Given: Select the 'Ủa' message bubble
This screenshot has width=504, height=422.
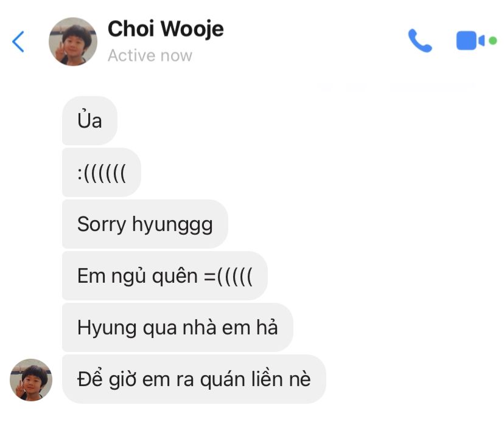Looking at the screenshot, I should click(89, 121).
